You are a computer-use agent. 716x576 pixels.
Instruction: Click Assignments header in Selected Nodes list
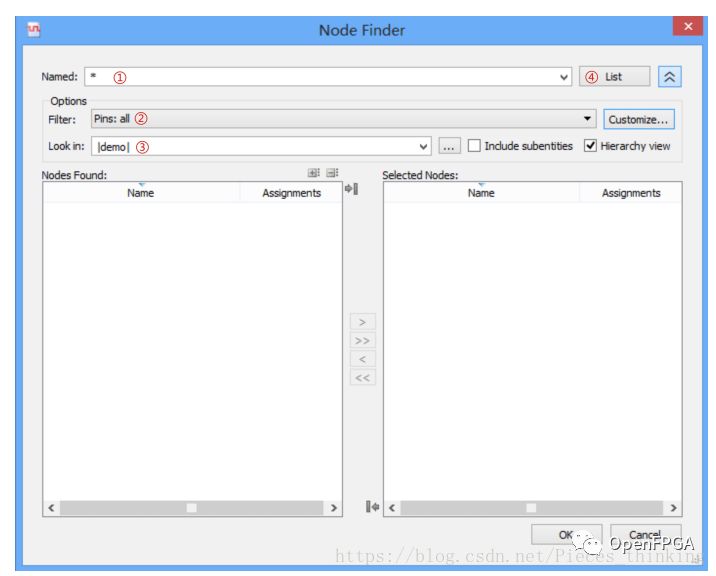pos(631,193)
